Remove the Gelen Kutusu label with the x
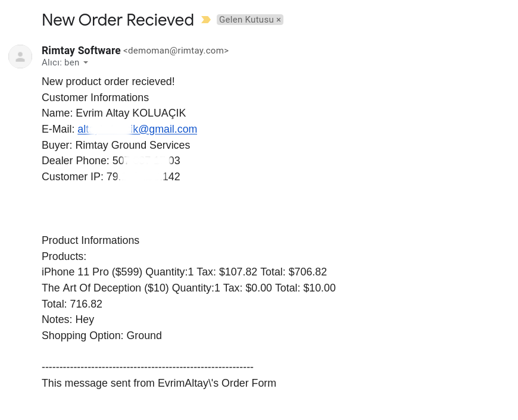518x420 pixels. pos(278,20)
